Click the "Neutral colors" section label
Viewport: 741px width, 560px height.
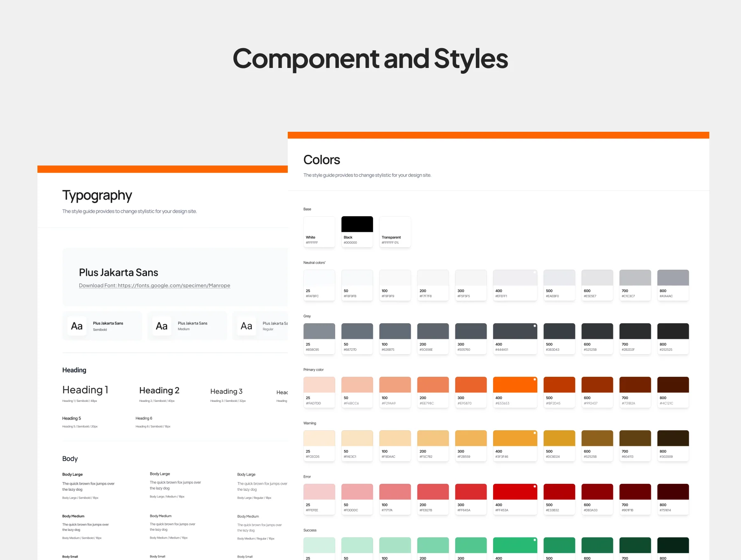315,263
